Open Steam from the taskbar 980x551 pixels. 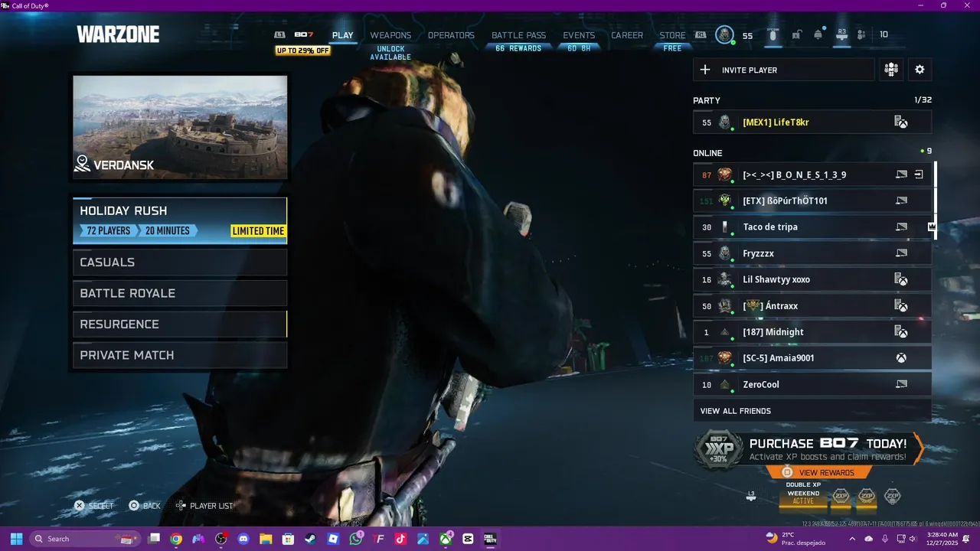(x=311, y=539)
